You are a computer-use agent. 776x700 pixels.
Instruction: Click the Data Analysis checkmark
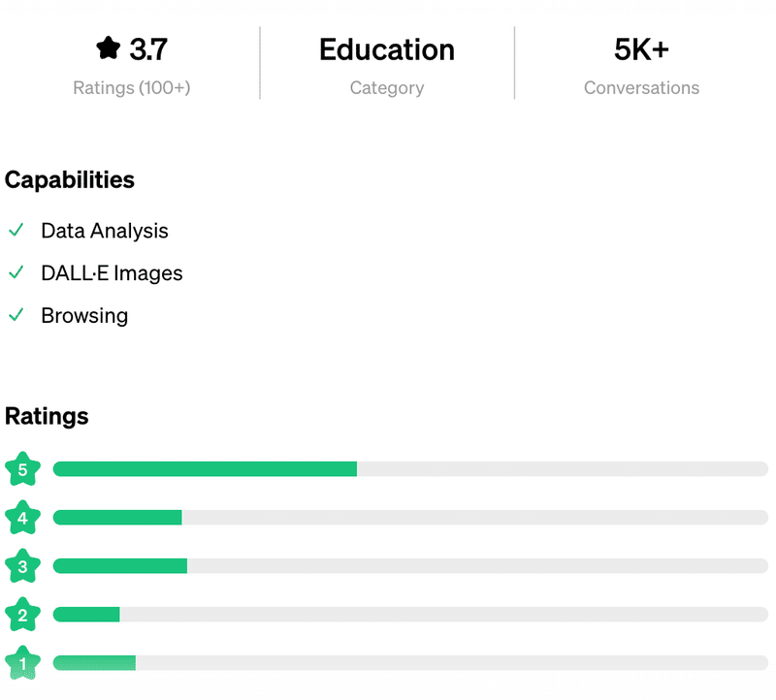(x=16, y=231)
